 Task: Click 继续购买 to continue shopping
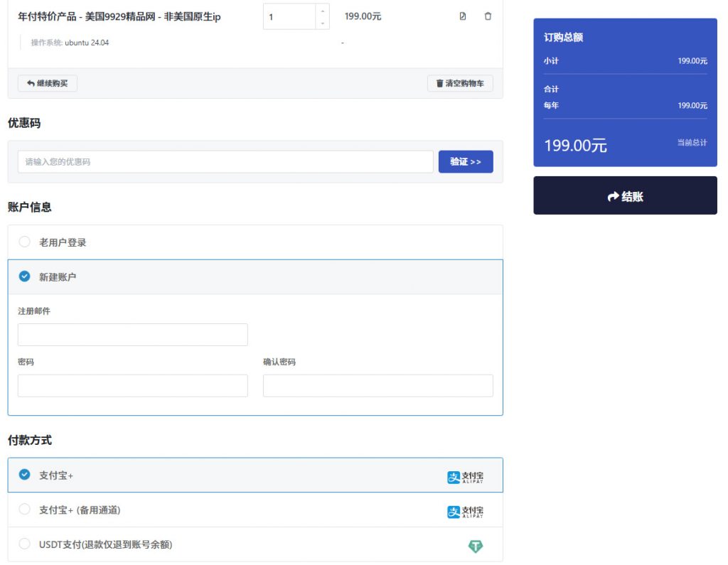(x=47, y=82)
